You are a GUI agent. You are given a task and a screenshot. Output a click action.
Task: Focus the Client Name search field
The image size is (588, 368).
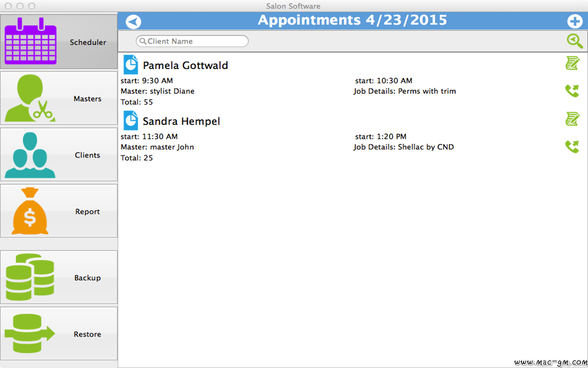pyautogui.click(x=192, y=41)
